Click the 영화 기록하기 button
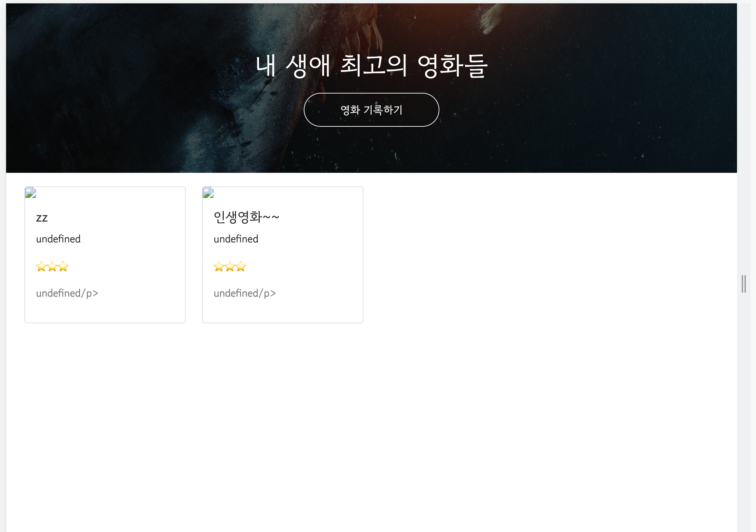The image size is (756, 532). coord(371,110)
